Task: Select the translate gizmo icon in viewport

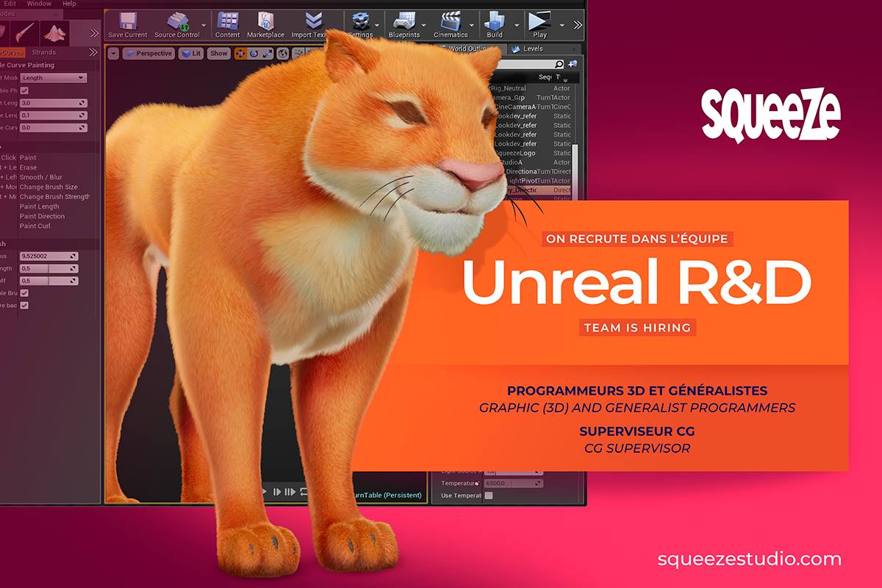Action: pyautogui.click(x=240, y=54)
